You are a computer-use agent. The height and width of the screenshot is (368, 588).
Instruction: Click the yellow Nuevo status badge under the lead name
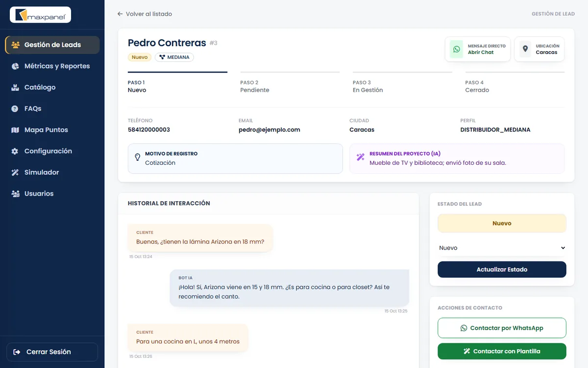[x=140, y=57]
